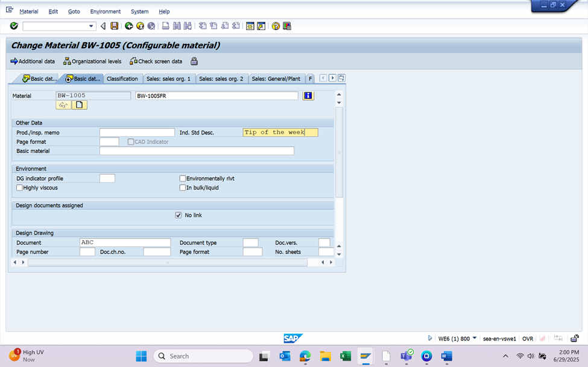Click the red Cancel icon
Viewport: 588px width, 367px height.
point(151,26)
